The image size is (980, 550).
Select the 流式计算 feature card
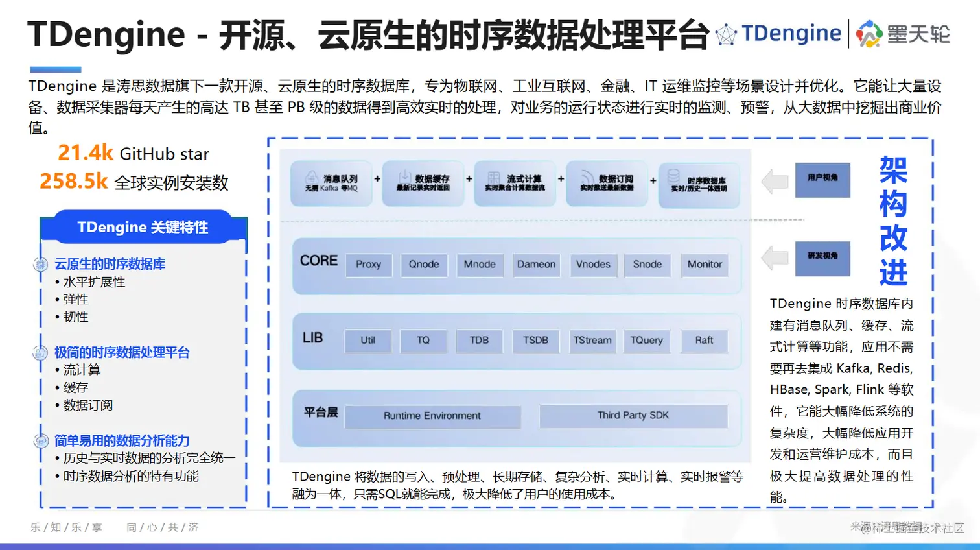pyautogui.click(x=515, y=184)
